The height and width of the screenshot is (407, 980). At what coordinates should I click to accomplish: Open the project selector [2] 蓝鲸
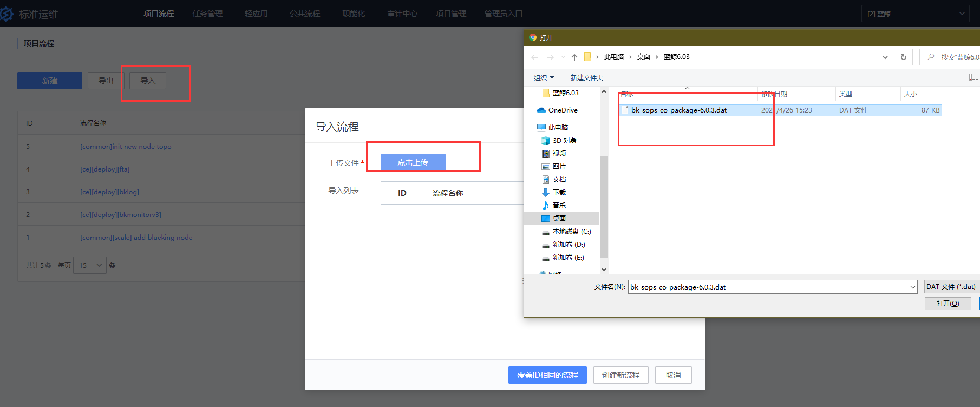(x=915, y=14)
